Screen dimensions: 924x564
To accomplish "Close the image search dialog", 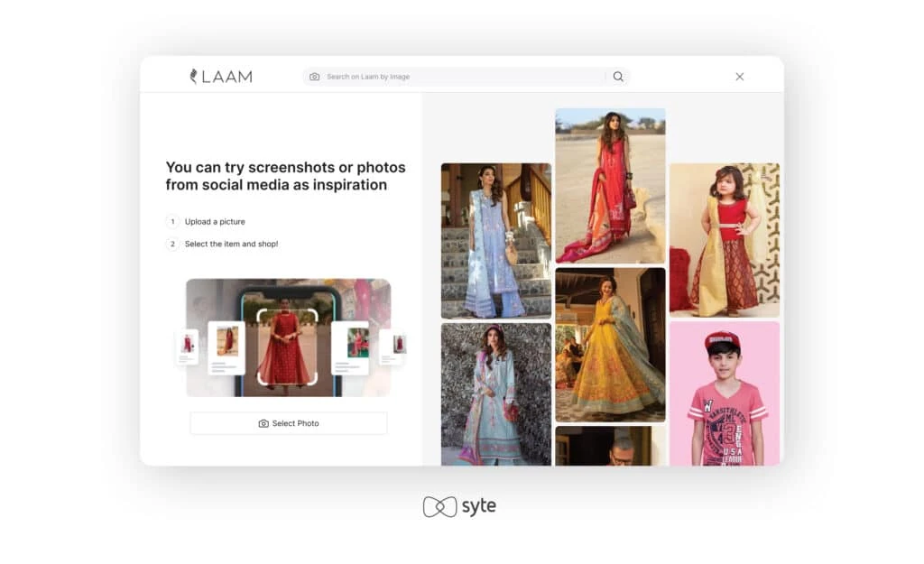I will [740, 77].
